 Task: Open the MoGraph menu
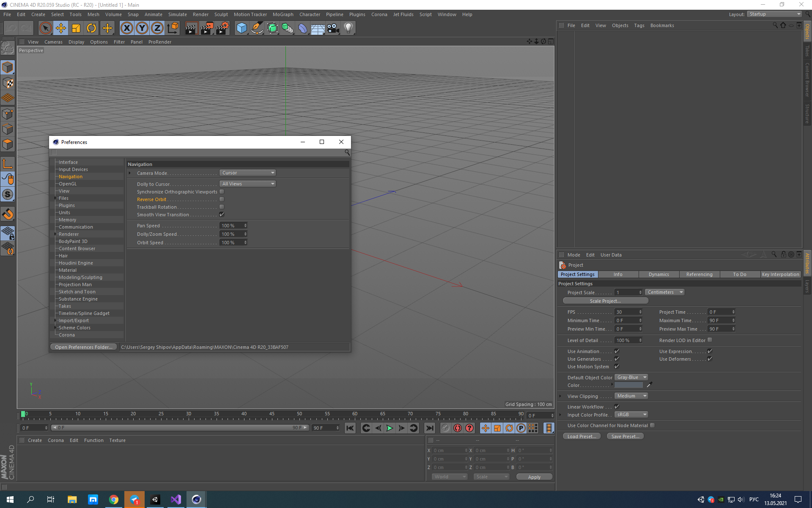[283, 14]
